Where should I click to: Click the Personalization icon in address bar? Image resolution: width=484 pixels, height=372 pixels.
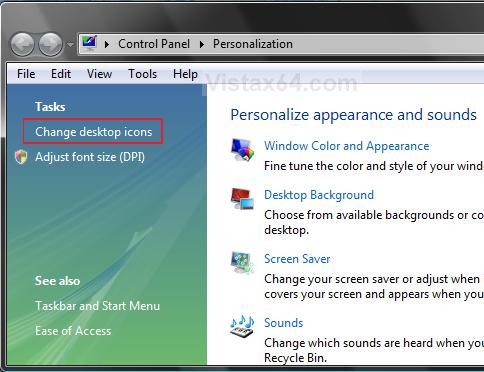click(x=89, y=43)
